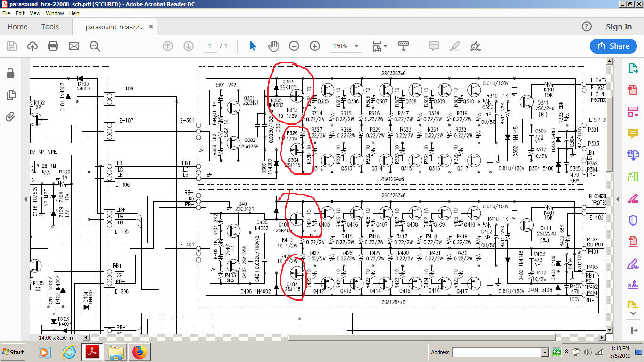This screenshot has width=644, height=362.
Task: Show hidden system tray icons
Action: [567, 352]
